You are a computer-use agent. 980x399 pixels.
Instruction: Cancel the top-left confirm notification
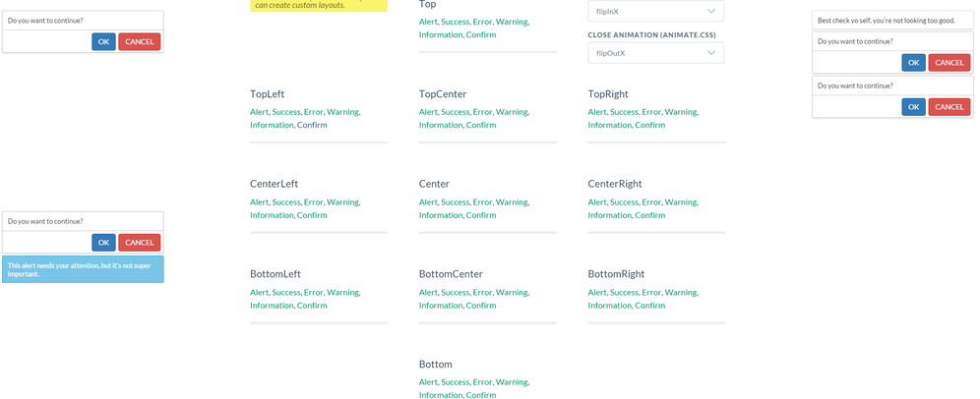140,42
